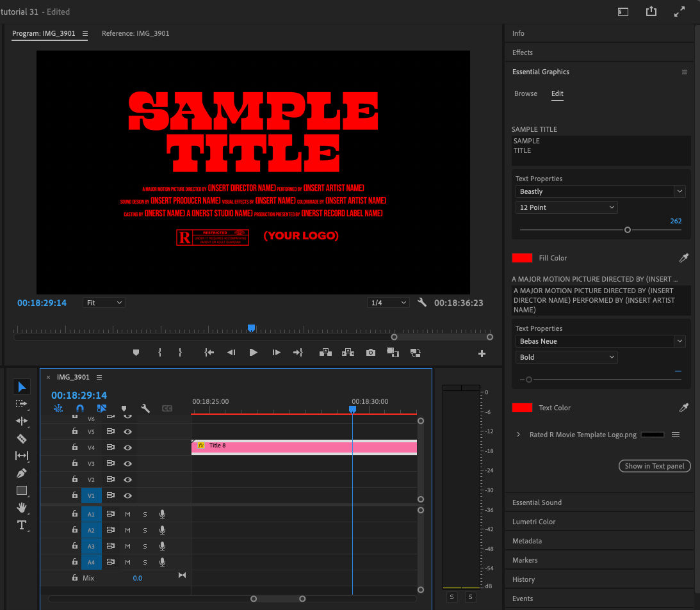Select the Razor tool
Screen dimensions: 700x610
click(x=22, y=438)
